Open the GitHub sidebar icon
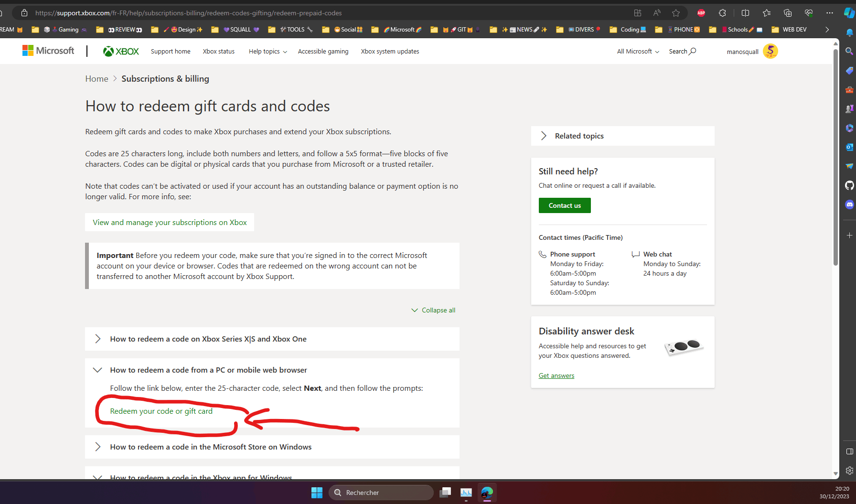The image size is (856, 504). tap(849, 185)
